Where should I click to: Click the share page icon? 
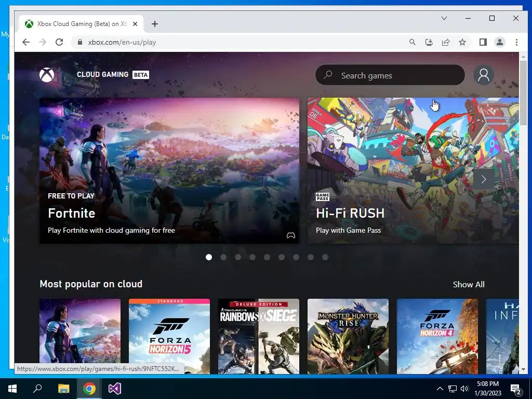click(445, 42)
